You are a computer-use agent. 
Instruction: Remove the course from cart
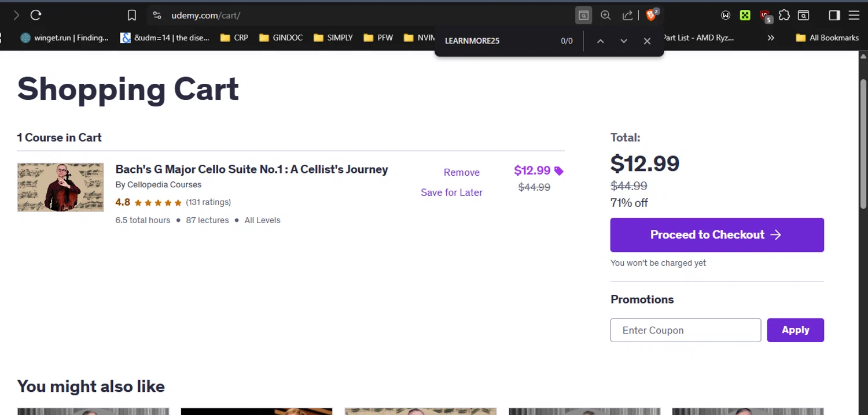point(462,172)
